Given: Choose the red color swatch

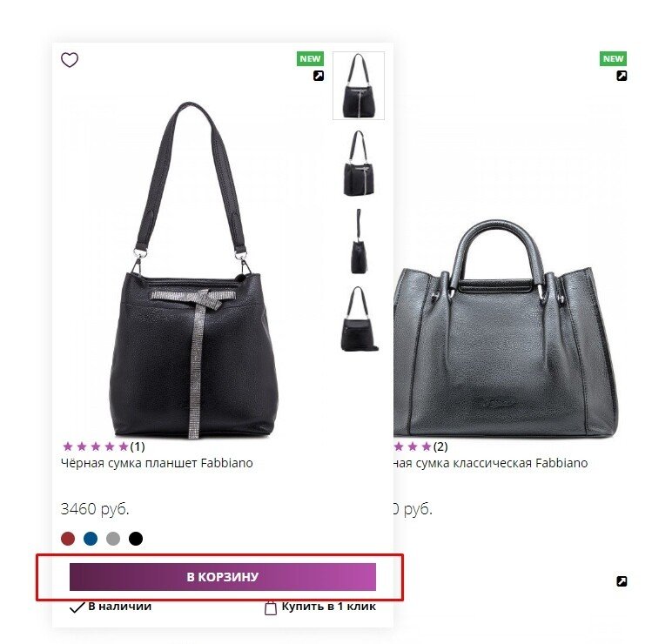Looking at the screenshot, I should click(68, 539).
